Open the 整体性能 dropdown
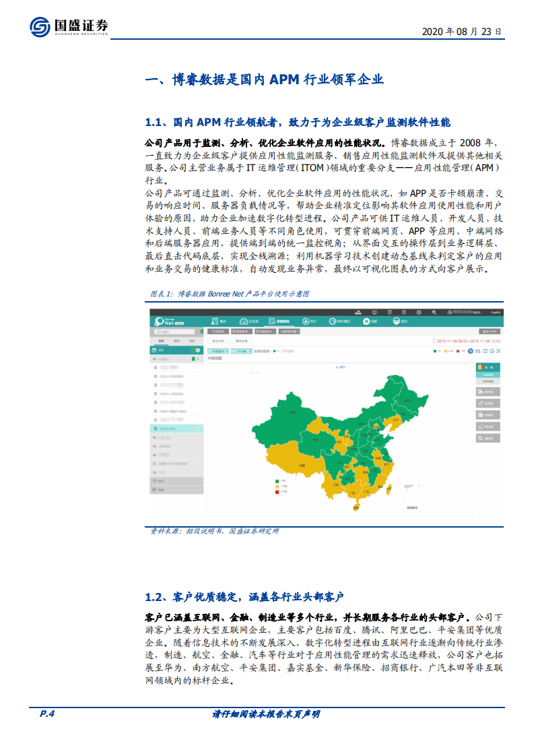 pos(242,341)
